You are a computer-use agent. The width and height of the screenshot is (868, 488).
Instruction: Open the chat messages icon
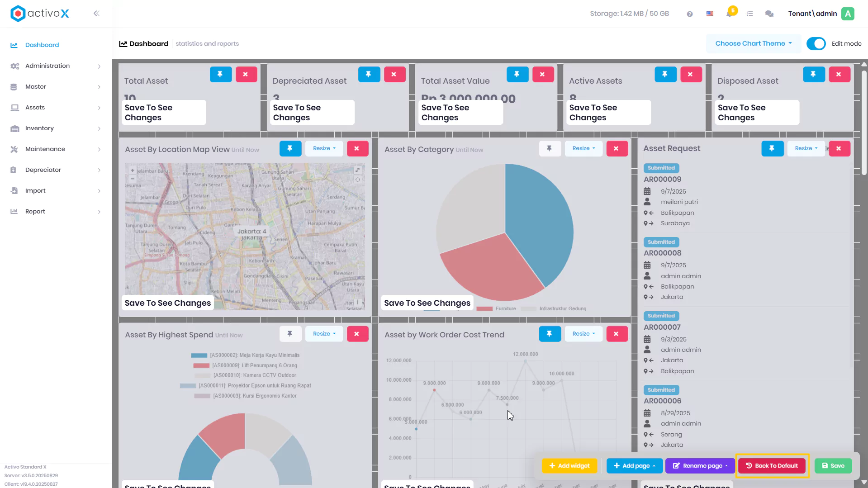click(769, 14)
